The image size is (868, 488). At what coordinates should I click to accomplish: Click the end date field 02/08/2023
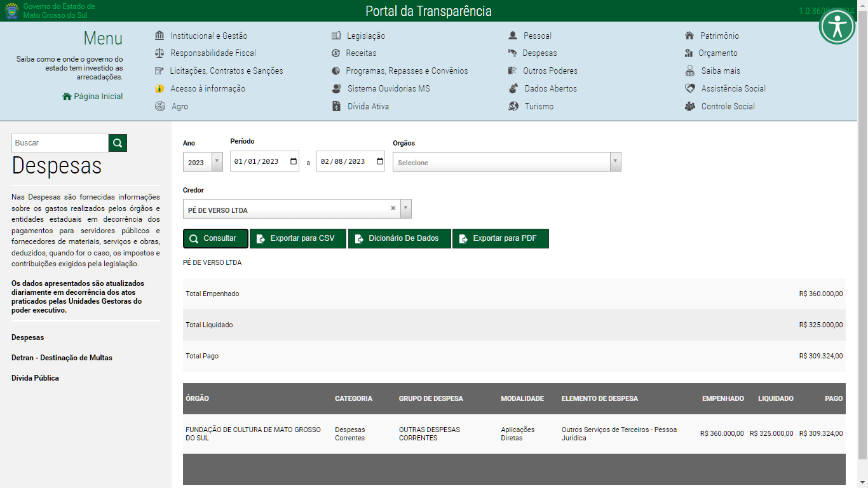[x=351, y=161]
